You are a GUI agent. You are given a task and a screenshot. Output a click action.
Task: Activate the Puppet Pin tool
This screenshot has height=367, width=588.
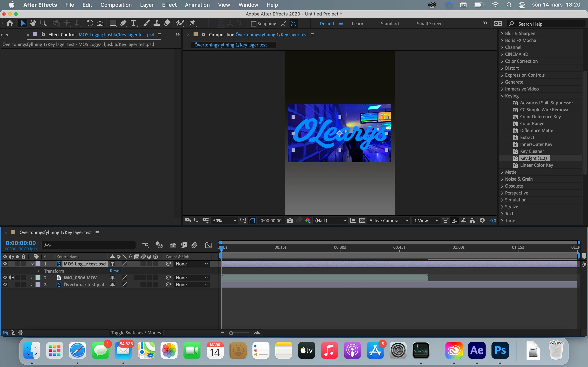coord(193,23)
